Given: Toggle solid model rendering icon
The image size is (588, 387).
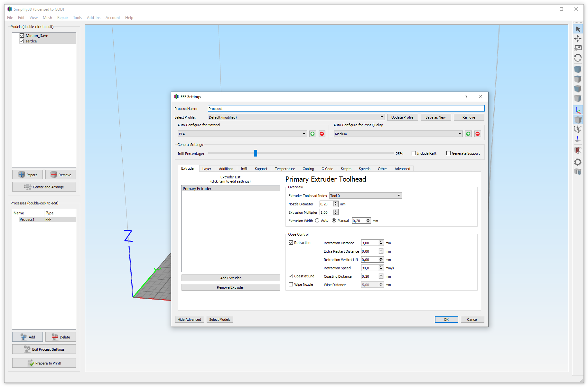Looking at the screenshot, I should click(578, 120).
